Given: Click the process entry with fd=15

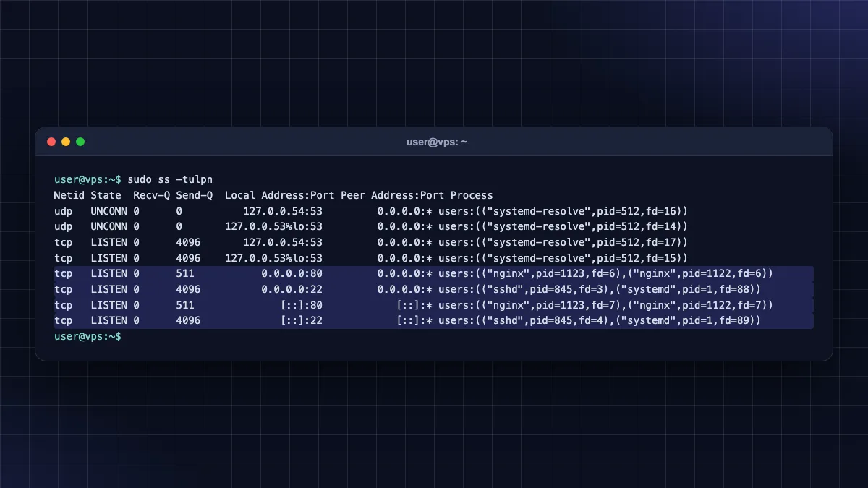Looking at the screenshot, I should click(563, 258).
